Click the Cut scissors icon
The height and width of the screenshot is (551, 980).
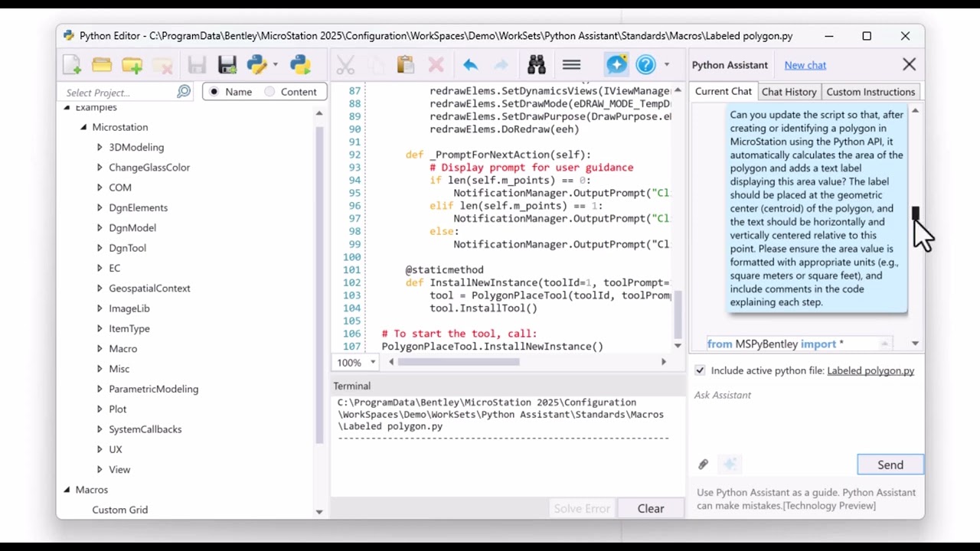click(345, 65)
